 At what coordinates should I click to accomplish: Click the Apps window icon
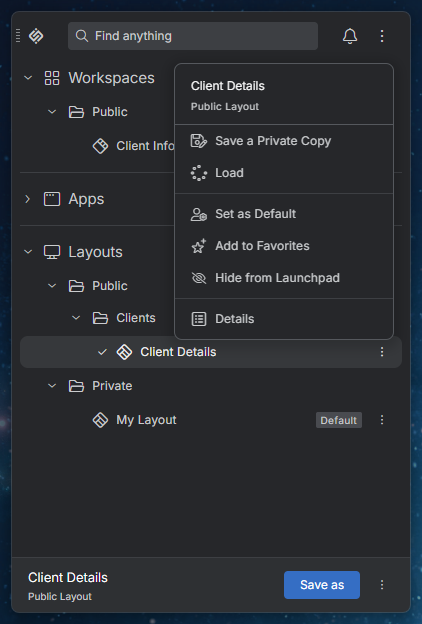tap(52, 199)
